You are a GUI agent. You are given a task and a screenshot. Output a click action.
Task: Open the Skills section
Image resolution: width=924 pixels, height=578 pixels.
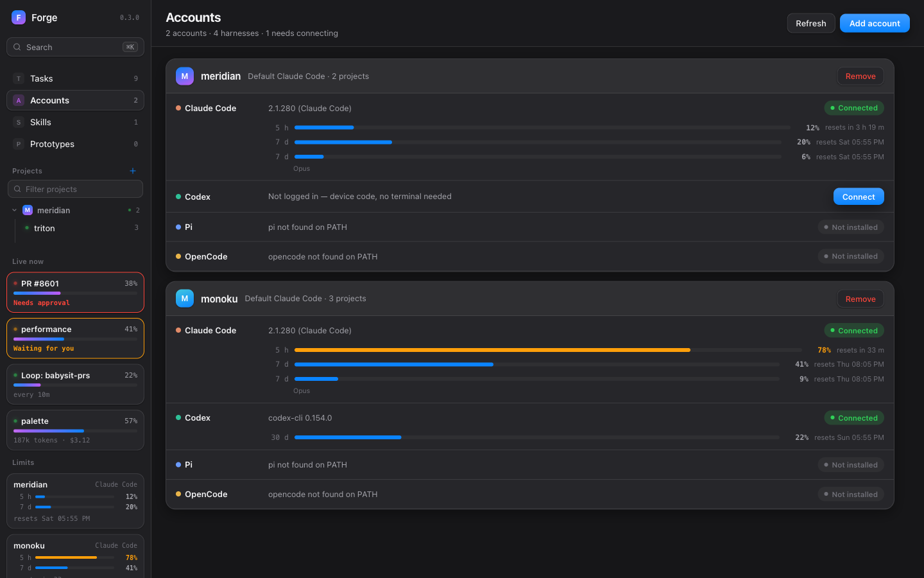click(x=75, y=122)
